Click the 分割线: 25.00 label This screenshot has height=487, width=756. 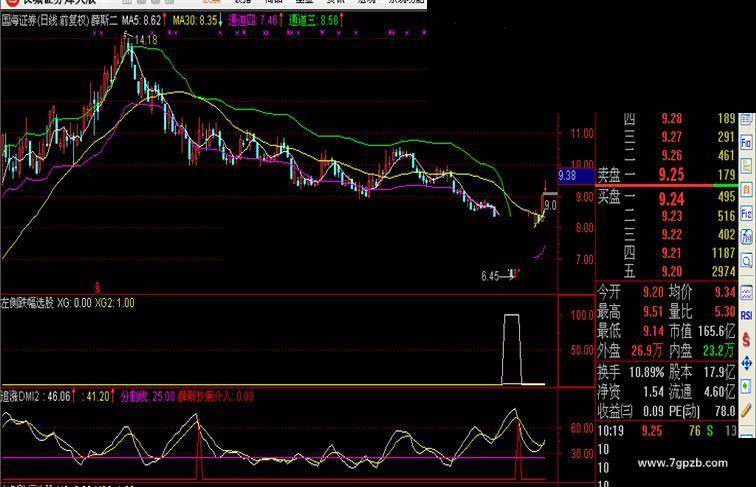pos(148,396)
